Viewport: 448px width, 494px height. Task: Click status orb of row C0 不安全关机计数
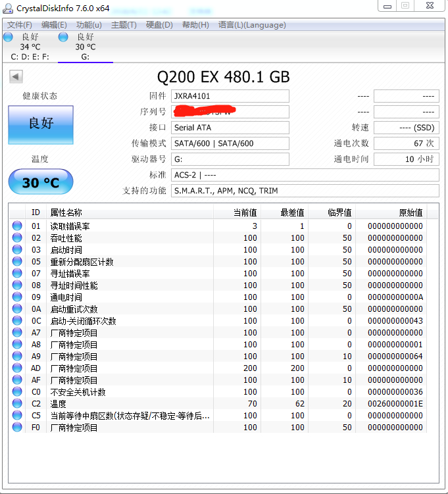click(17, 391)
